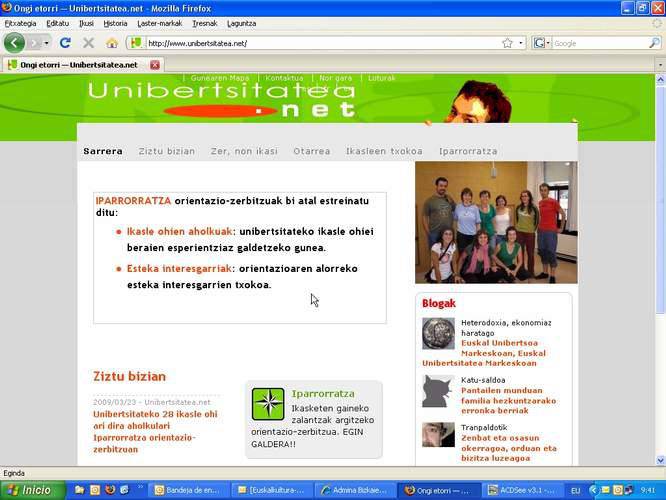
Task: Open the Editatu menu
Action: point(57,23)
